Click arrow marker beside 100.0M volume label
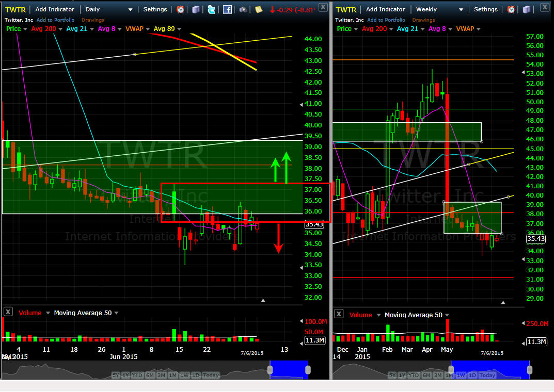554x392 pixels. [x=301, y=321]
